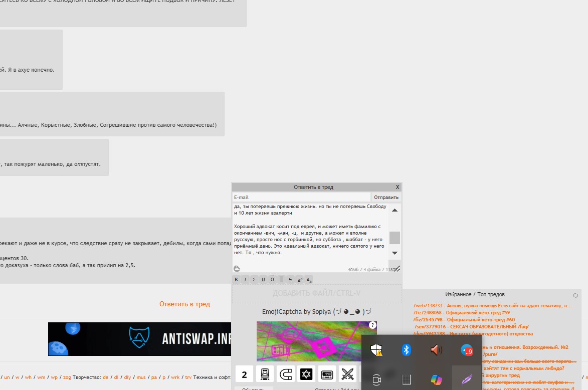Apply italic formatting in reply form
Image resolution: width=588 pixels, height=390 pixels.
point(245,279)
